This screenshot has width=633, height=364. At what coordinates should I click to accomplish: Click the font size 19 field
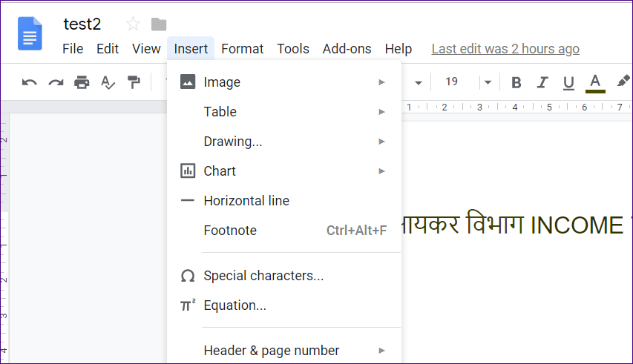click(x=452, y=82)
